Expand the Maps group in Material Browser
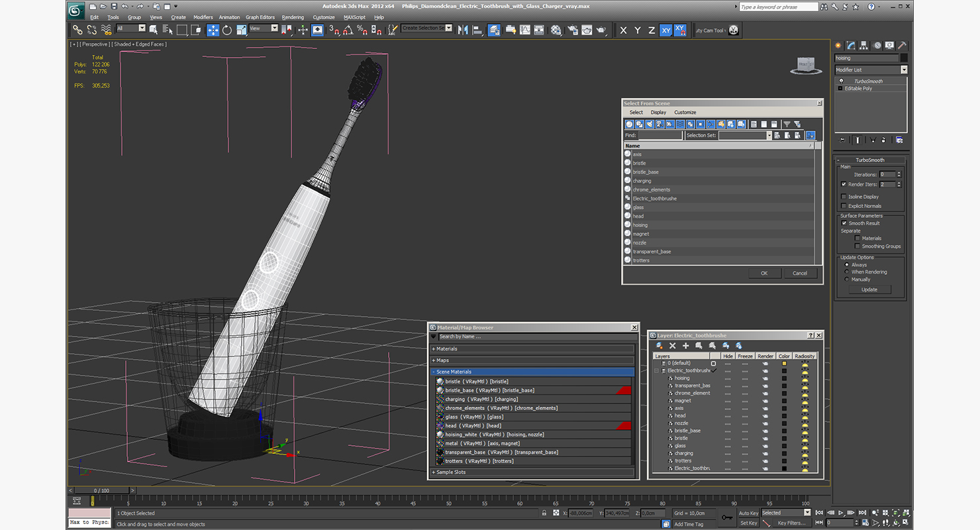This screenshot has width=980, height=530. click(533, 360)
